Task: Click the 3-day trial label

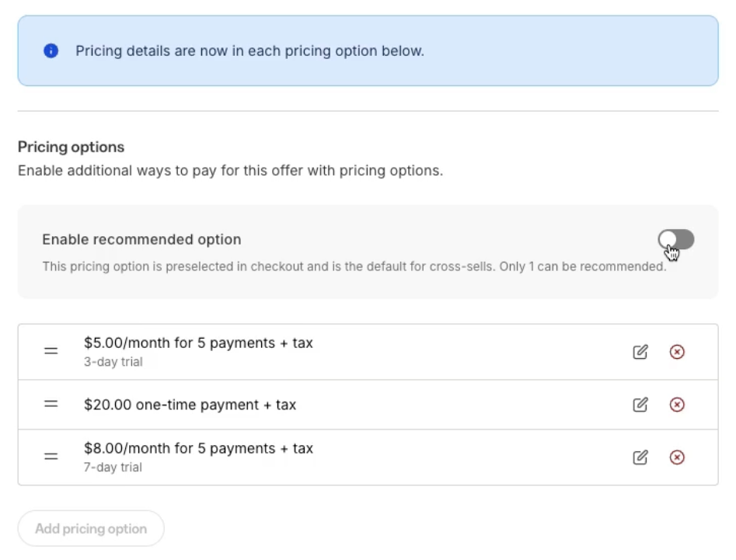Action: pyautogui.click(x=113, y=361)
